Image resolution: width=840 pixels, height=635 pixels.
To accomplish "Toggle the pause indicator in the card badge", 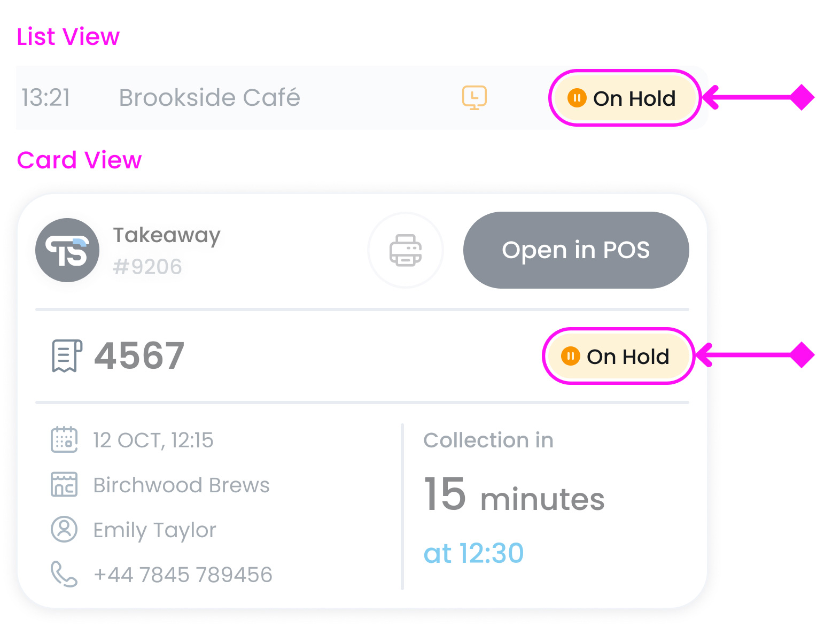I will pyautogui.click(x=570, y=355).
